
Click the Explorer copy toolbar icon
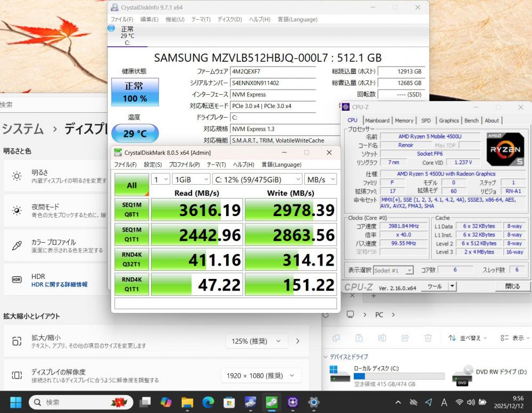pos(336,338)
